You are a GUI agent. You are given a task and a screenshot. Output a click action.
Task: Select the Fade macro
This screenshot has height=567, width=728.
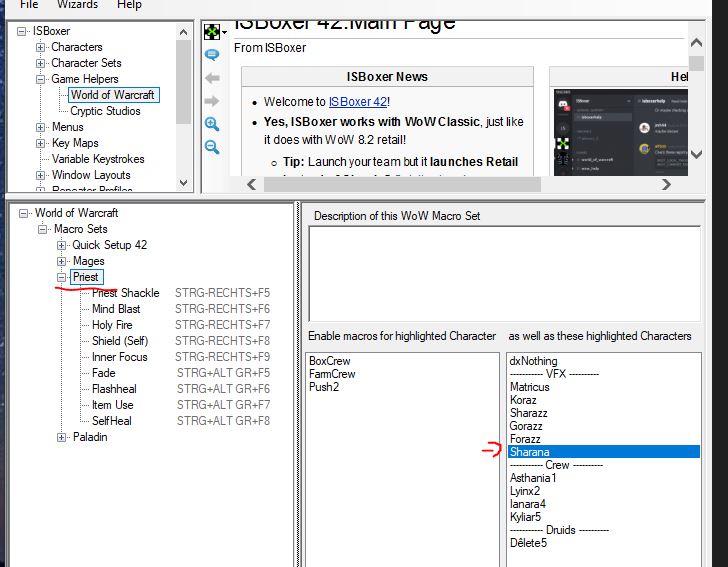(104, 373)
